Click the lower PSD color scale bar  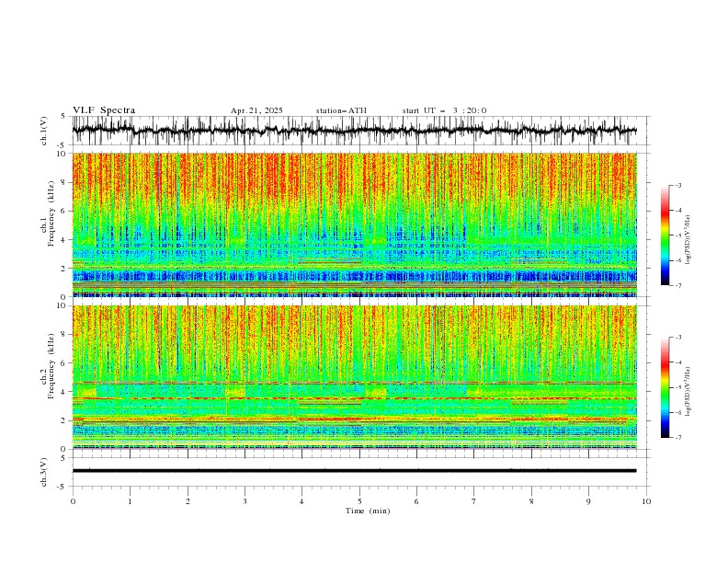(x=665, y=387)
